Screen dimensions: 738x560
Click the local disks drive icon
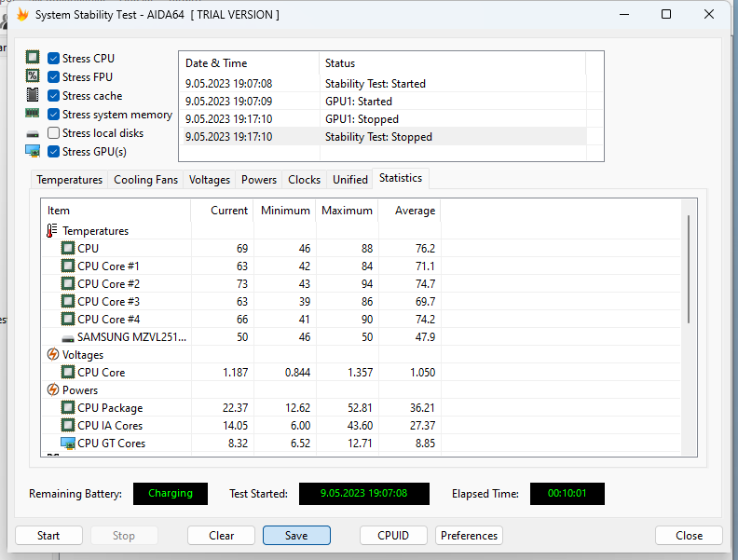(33, 134)
